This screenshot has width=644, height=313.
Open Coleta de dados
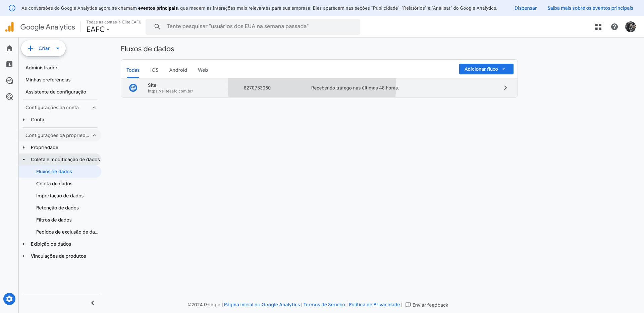click(54, 184)
